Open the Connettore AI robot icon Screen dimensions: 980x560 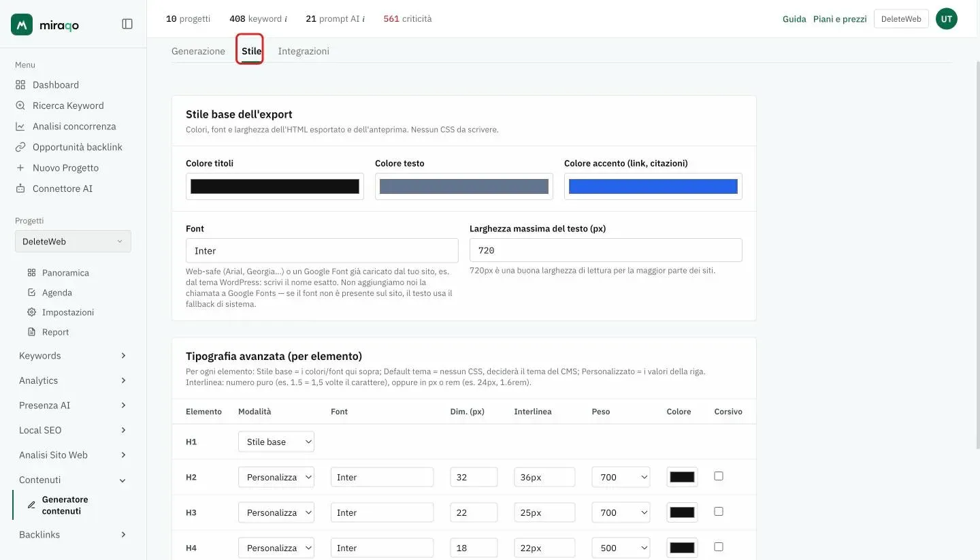20,188
